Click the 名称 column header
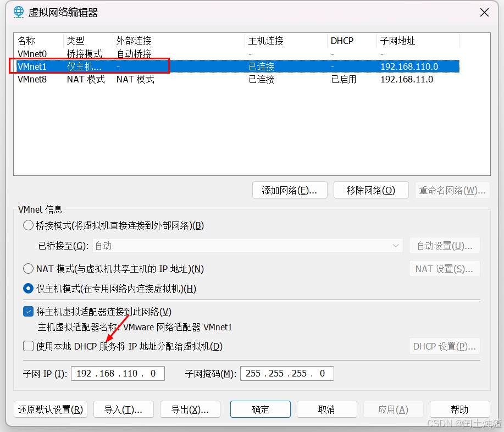The width and height of the screenshot is (504, 432). pyautogui.click(x=38, y=41)
